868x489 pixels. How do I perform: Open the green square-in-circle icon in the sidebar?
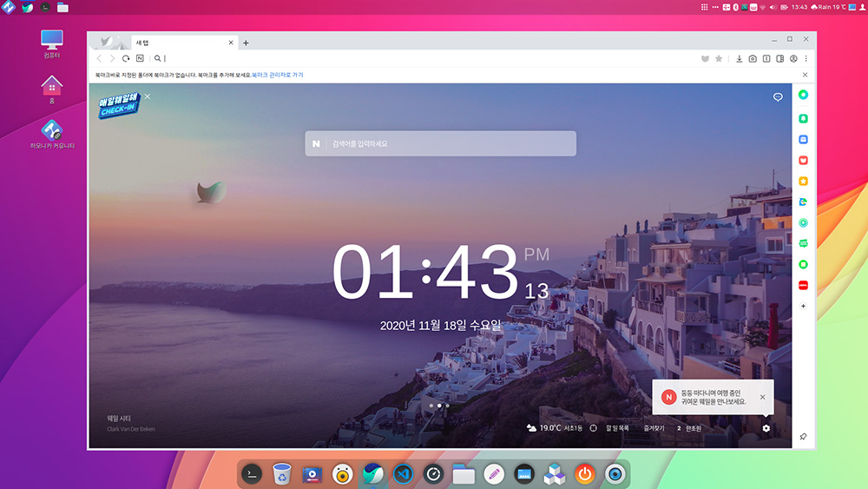pyautogui.click(x=803, y=264)
